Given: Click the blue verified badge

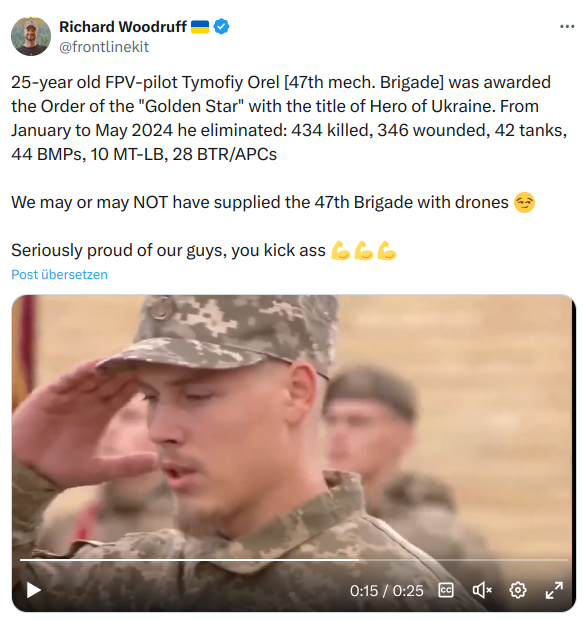Looking at the screenshot, I should click(x=221, y=27).
